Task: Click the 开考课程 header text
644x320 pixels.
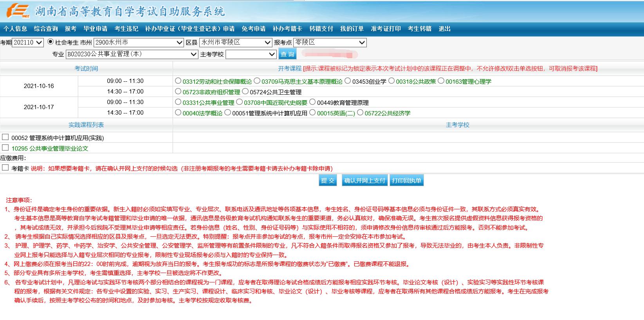Action: tap(290, 68)
